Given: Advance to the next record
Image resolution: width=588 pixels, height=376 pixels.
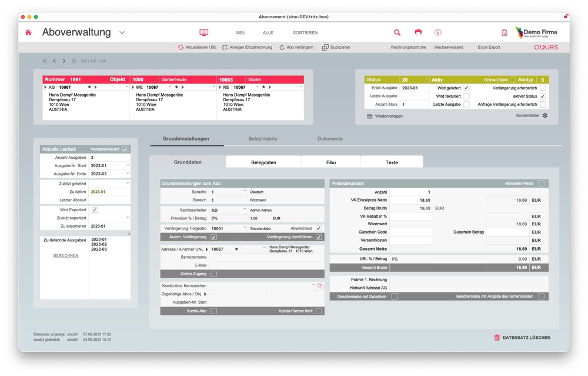Looking at the screenshot, I should (64, 61).
